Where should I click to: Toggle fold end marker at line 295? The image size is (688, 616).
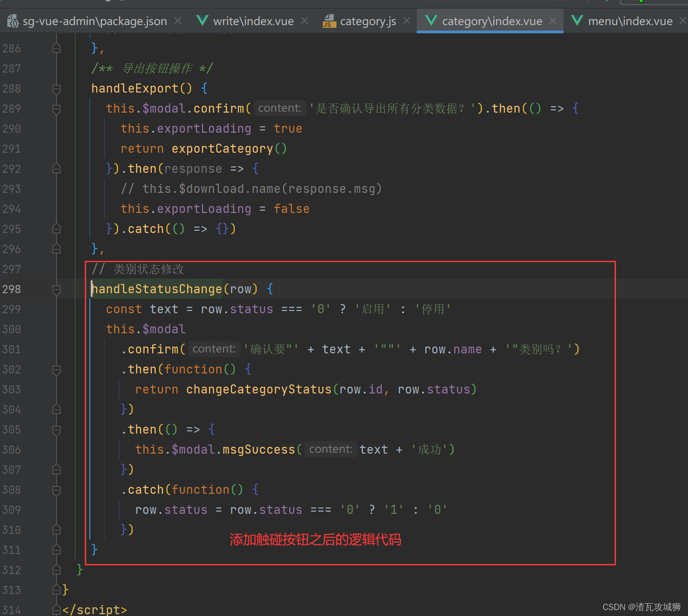[57, 229]
